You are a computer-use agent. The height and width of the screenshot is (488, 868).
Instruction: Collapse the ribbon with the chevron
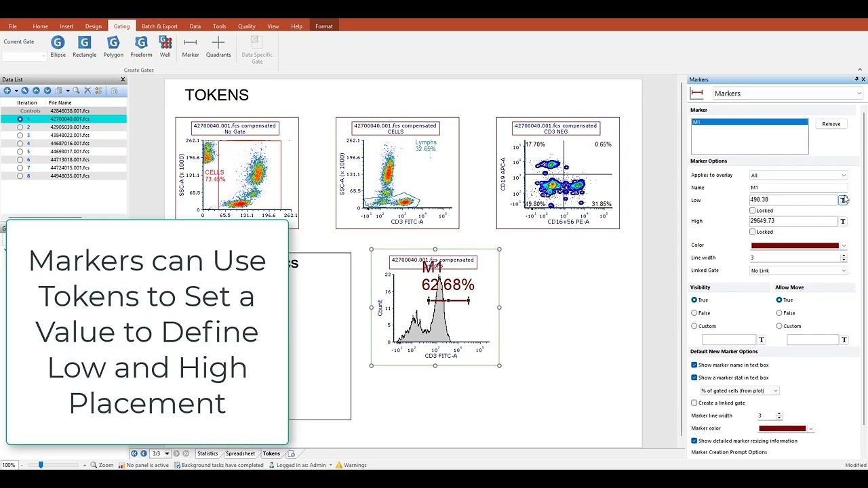pyautogui.click(x=860, y=70)
